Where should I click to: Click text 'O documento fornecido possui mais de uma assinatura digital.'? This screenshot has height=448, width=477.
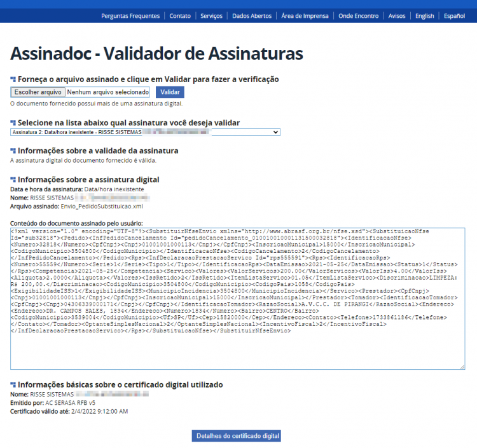[x=97, y=104]
